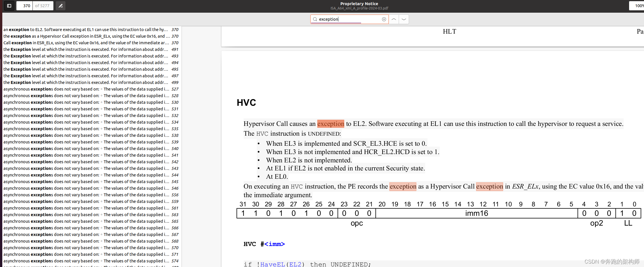Click the document title 'Proprietary Notice'
Viewport: 644px width, 267px height.
[x=359, y=4]
